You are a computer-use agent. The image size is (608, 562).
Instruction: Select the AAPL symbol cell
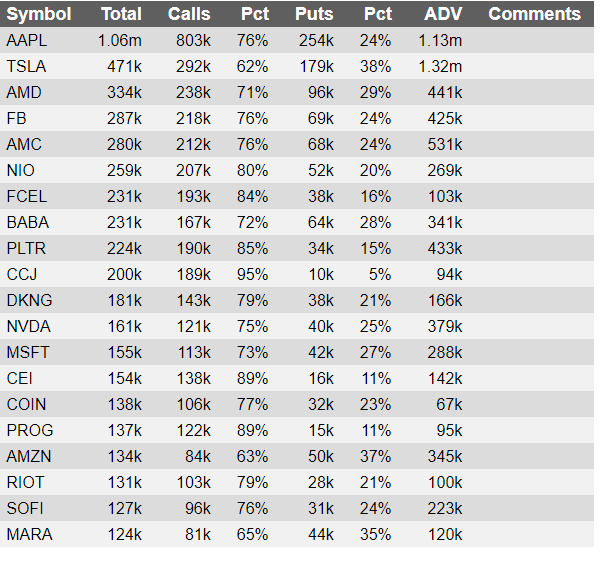pos(27,40)
